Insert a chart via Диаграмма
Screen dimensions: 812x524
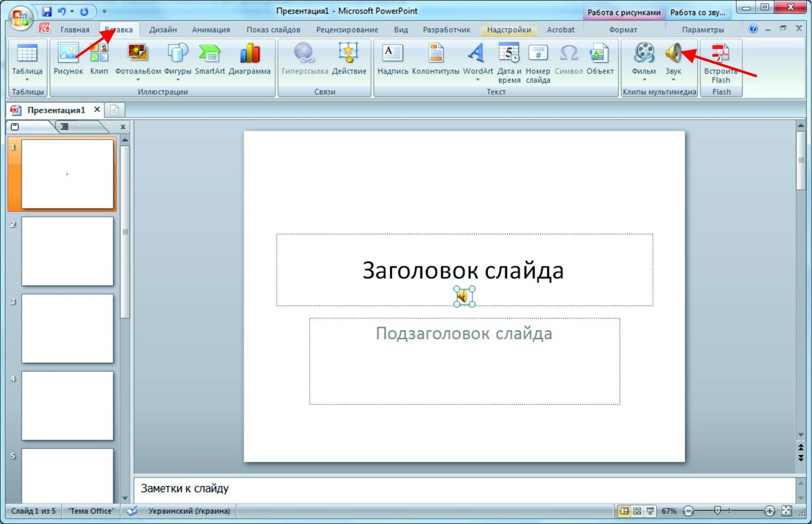[249, 53]
